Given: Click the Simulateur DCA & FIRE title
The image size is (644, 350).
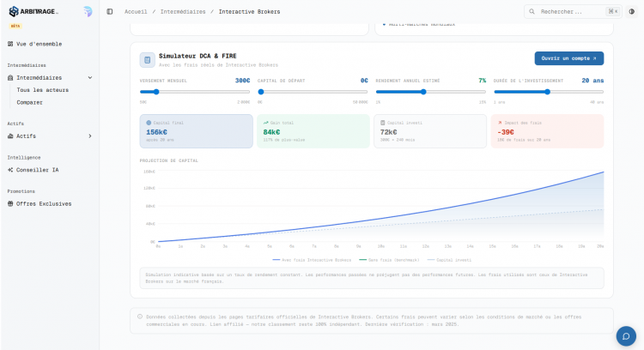Looking at the screenshot, I should click(197, 56).
